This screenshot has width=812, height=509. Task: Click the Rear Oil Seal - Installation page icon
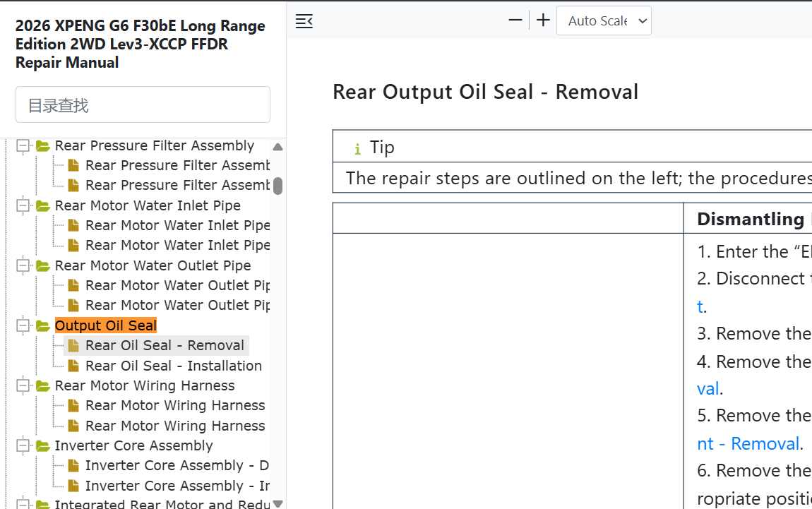73,366
